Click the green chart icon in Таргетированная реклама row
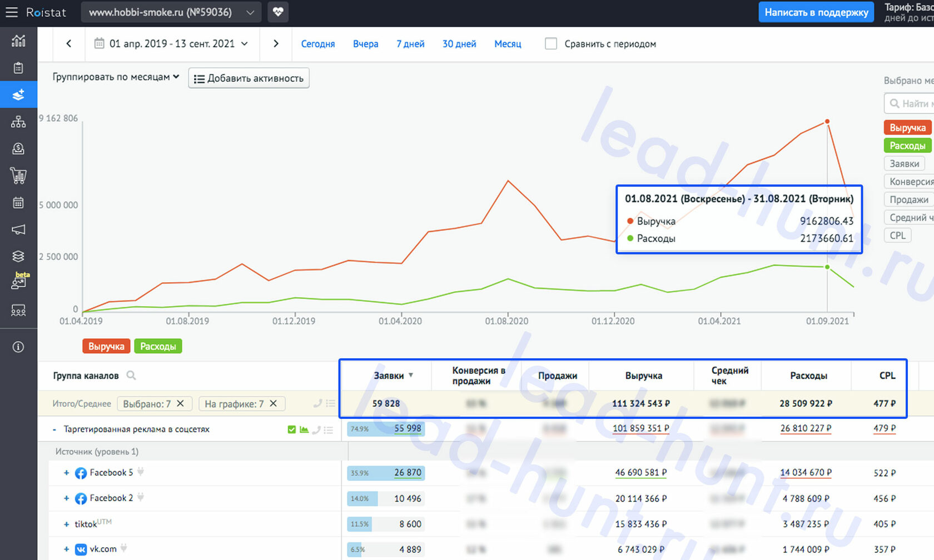The width and height of the screenshot is (934, 560). click(x=304, y=429)
